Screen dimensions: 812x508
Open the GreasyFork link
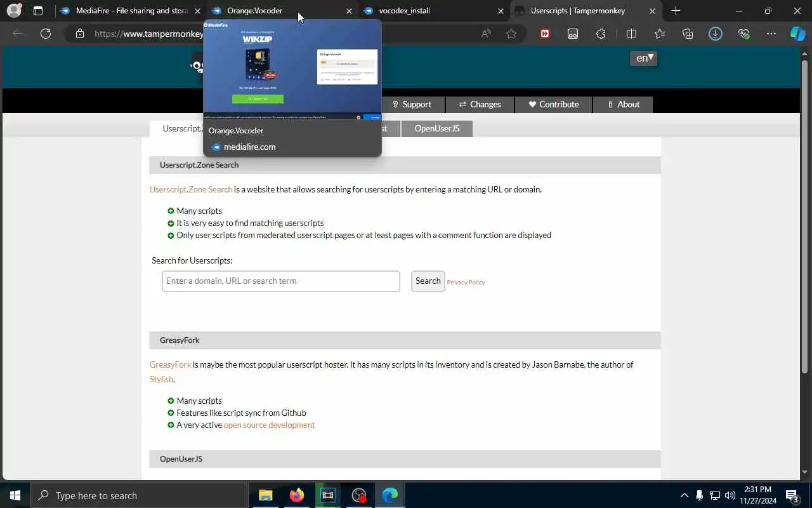coord(170,364)
